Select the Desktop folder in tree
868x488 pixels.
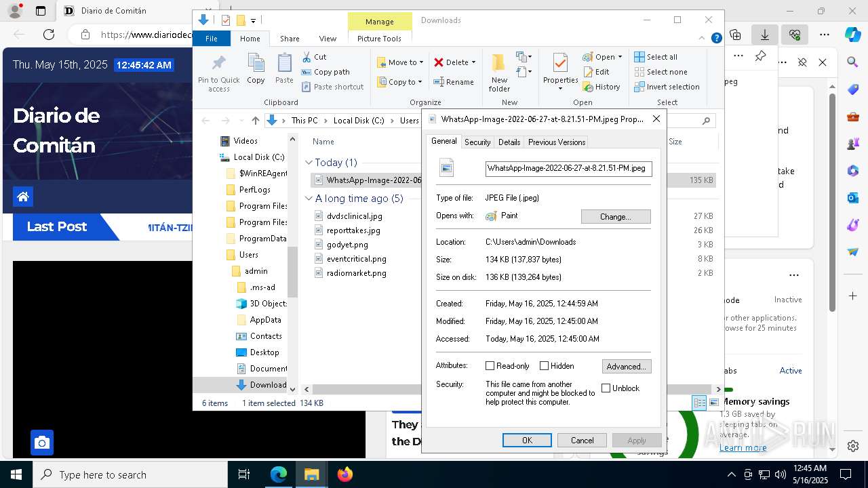click(x=264, y=352)
